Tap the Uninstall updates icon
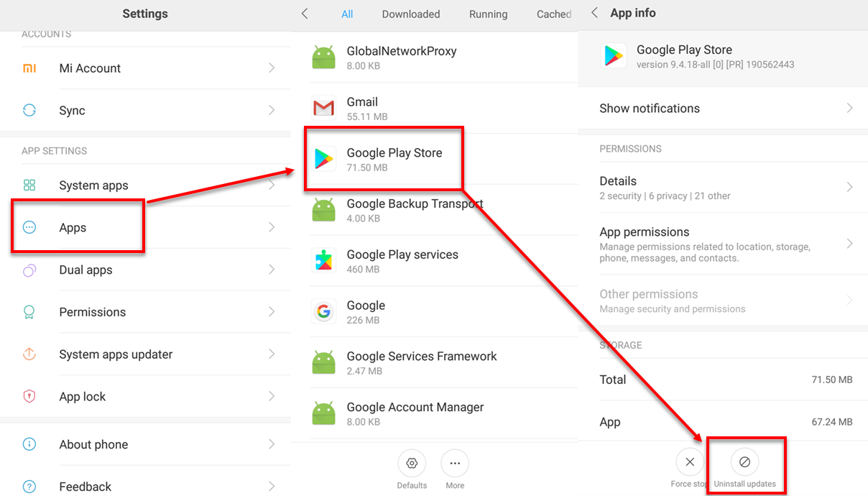This screenshot has height=496, width=868. tap(744, 462)
